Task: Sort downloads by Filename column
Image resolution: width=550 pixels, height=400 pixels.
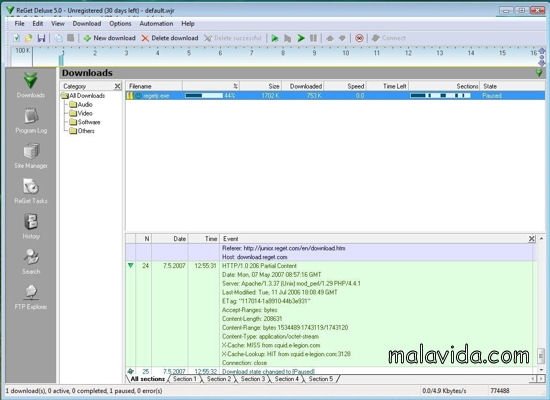Action: (x=154, y=86)
